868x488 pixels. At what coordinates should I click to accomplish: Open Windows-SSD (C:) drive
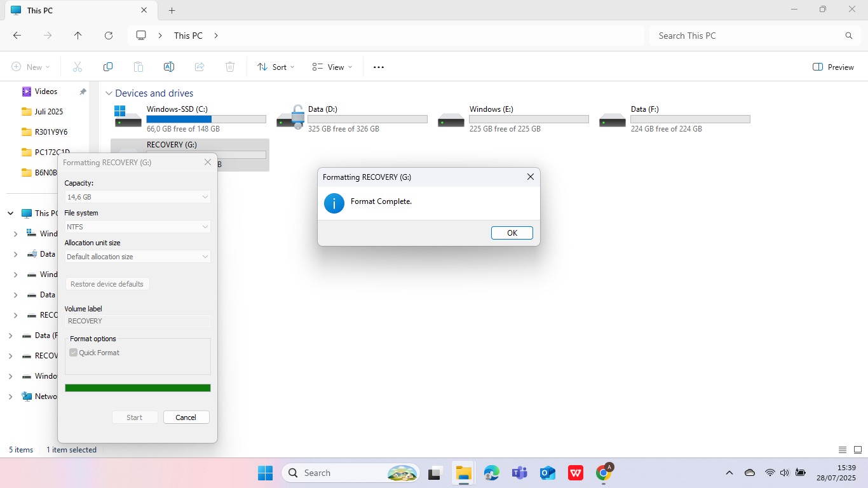(x=177, y=119)
